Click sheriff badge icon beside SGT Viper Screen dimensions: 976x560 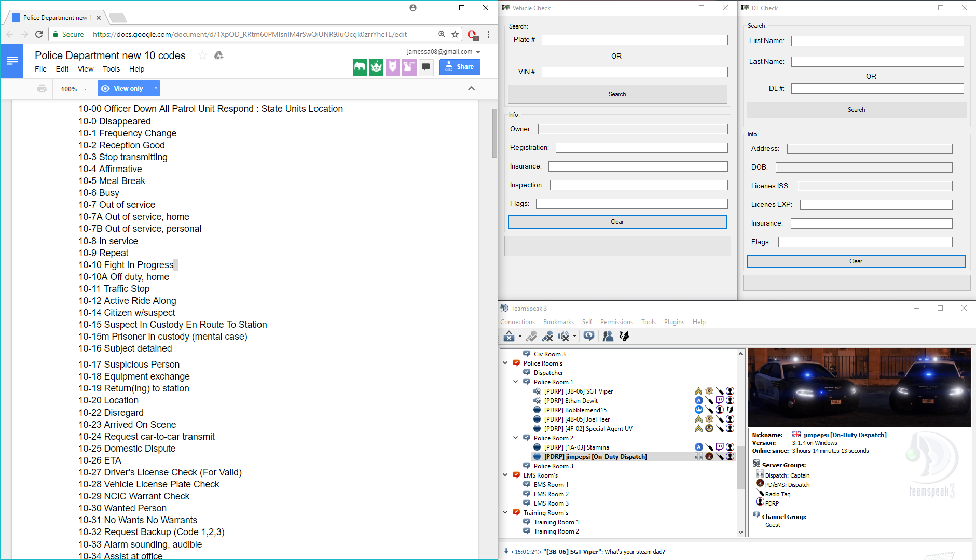pyautogui.click(x=709, y=391)
